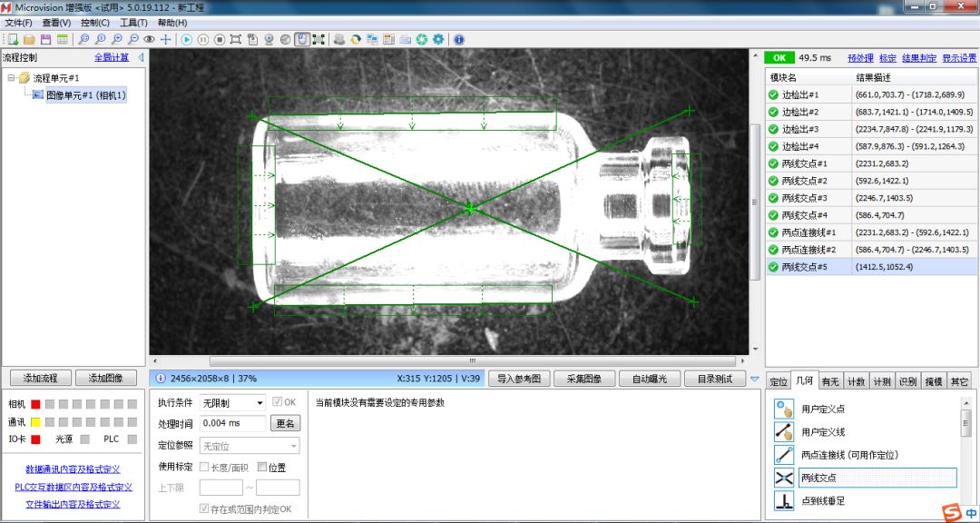Click the open folder toolbar icon

29,39
